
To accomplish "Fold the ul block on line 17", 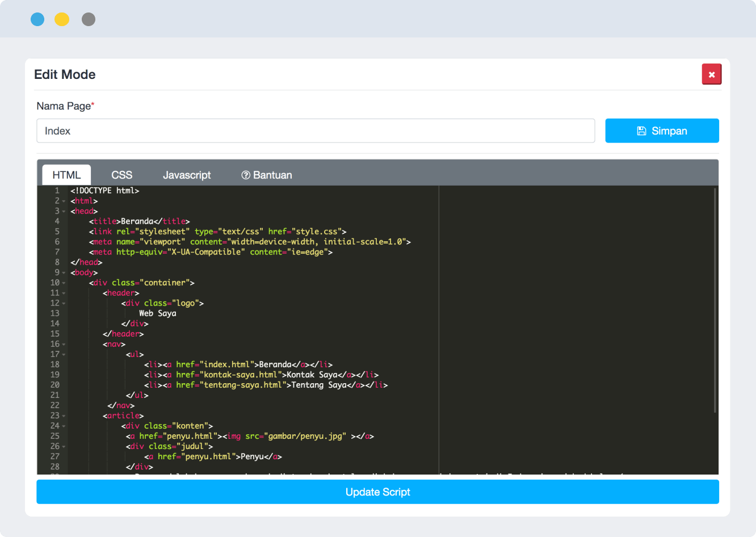I will [64, 354].
